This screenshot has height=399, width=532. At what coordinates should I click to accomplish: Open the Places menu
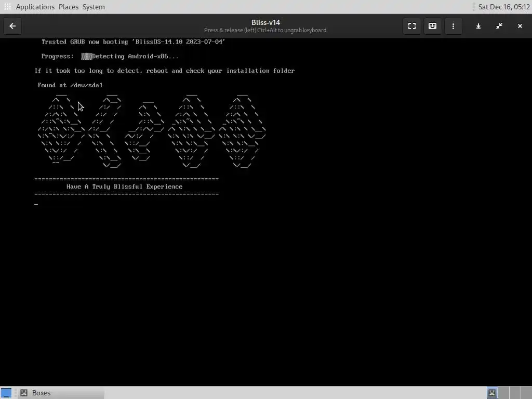tap(69, 7)
